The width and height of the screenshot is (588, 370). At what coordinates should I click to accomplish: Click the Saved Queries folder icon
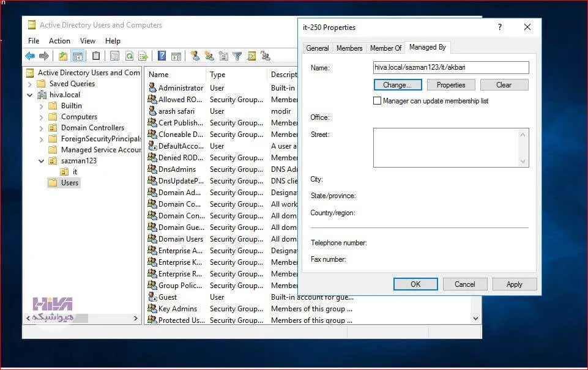click(x=41, y=84)
